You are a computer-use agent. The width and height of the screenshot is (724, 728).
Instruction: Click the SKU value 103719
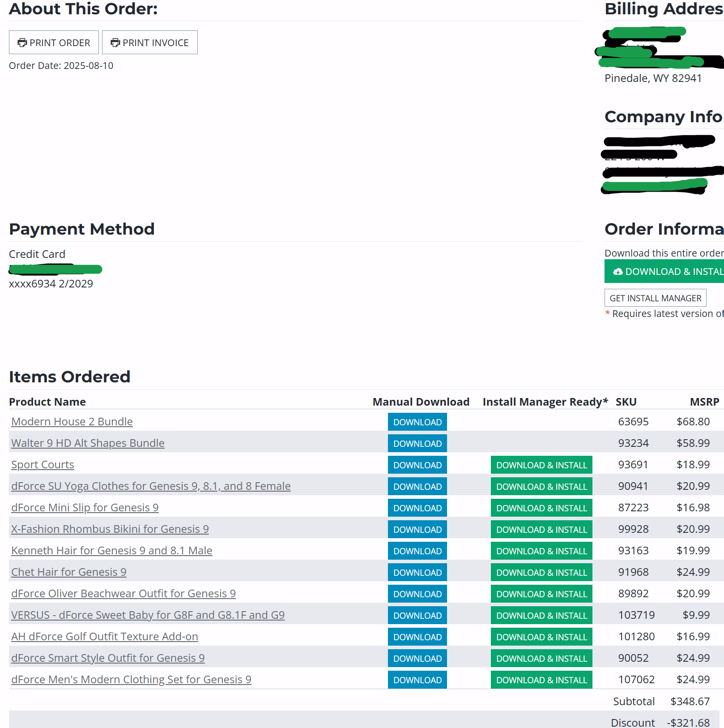tap(636, 615)
